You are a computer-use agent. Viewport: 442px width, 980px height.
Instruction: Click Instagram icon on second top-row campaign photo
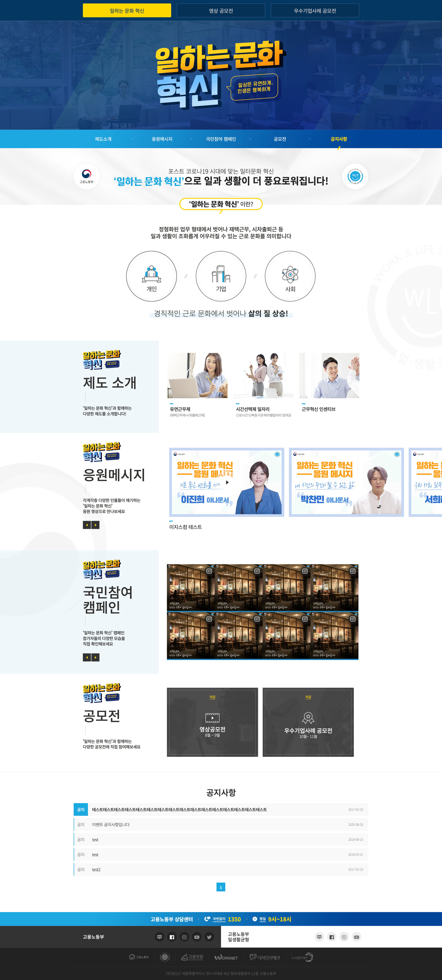click(x=257, y=571)
